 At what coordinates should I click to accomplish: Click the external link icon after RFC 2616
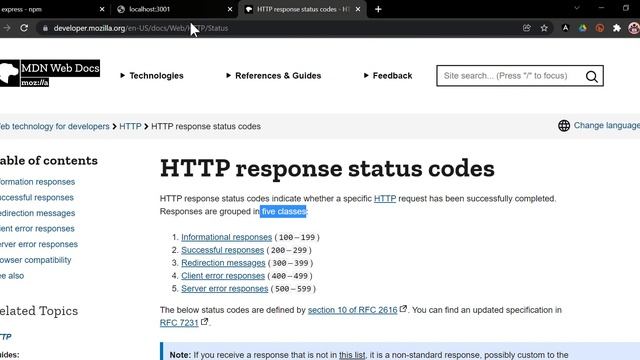403,309
